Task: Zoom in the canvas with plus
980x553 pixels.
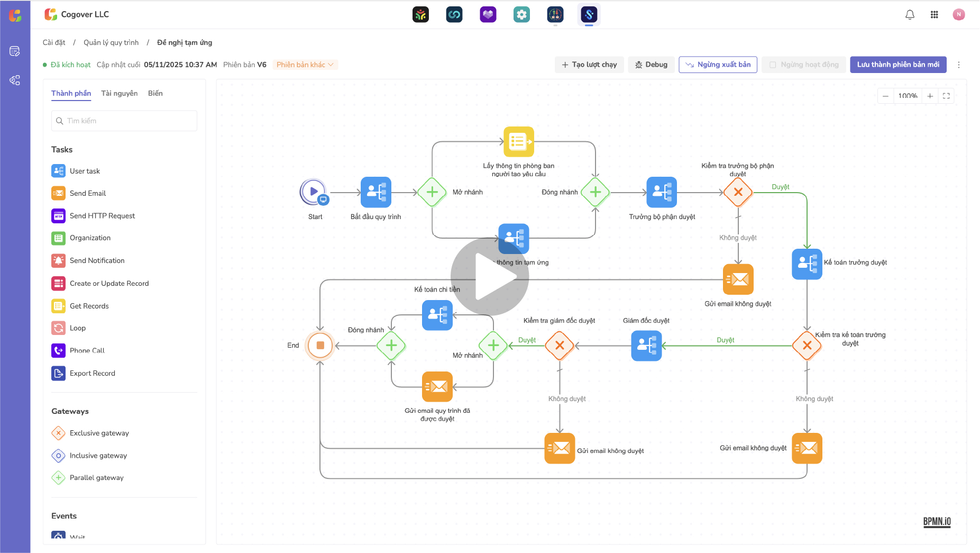Action: click(930, 96)
